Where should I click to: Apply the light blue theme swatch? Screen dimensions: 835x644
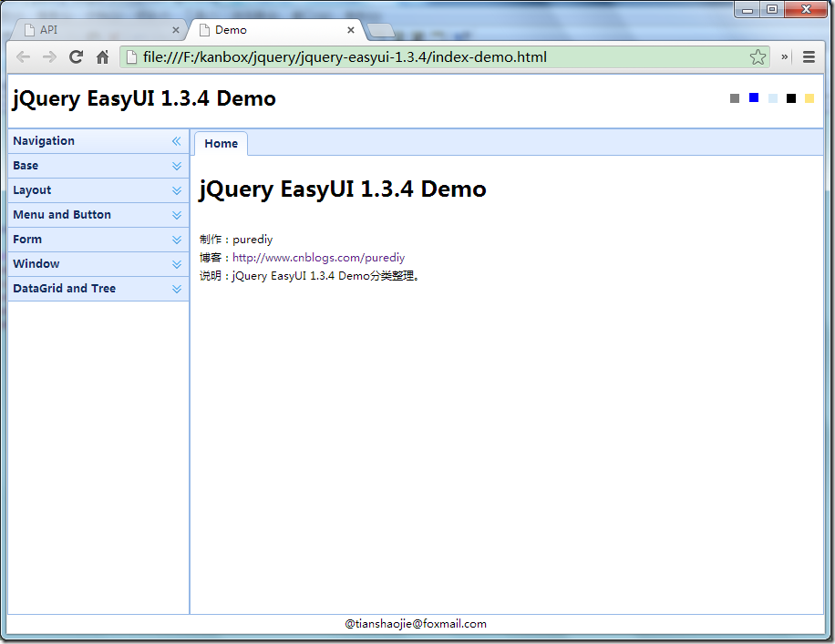[x=773, y=98]
